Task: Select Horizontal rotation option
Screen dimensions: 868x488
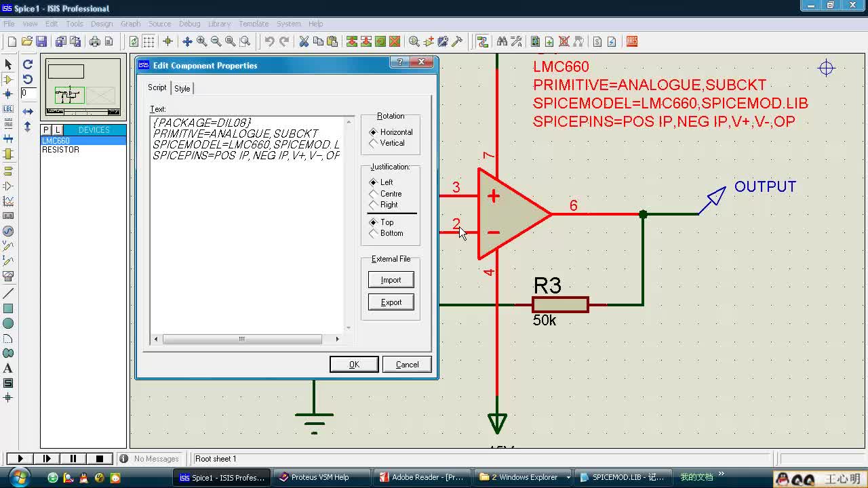Action: [391, 132]
